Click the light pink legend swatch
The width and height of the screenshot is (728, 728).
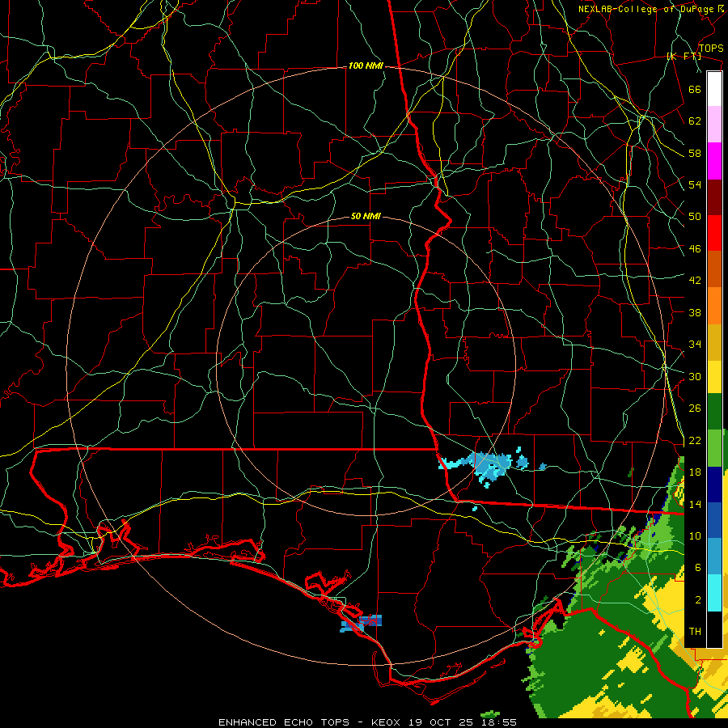(x=714, y=125)
